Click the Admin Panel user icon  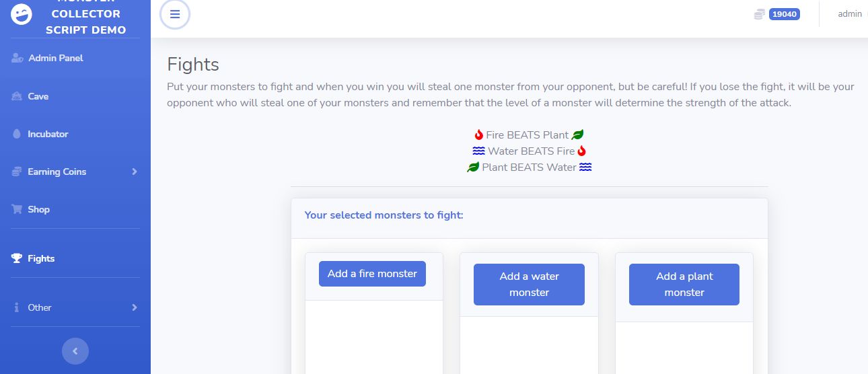tap(17, 59)
